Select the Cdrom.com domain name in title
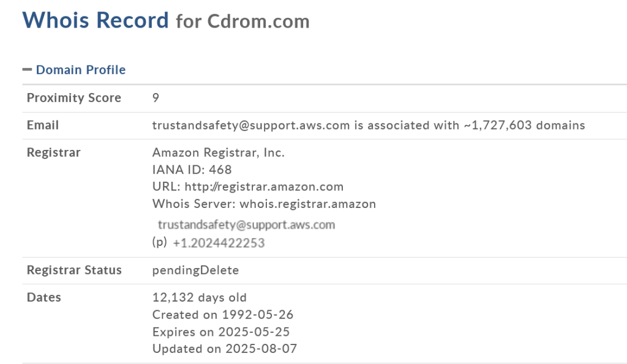Image resolution: width=627 pixels, height=364 pixels. tap(258, 21)
